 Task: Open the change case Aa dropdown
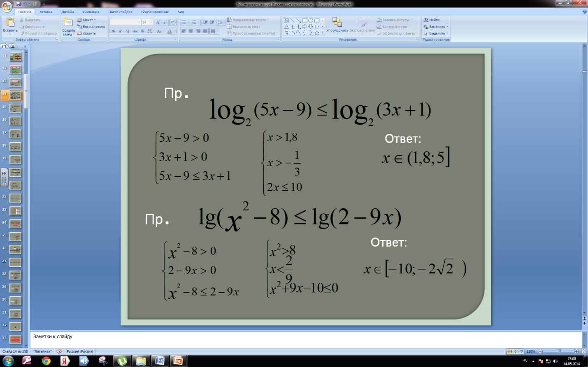160,31
